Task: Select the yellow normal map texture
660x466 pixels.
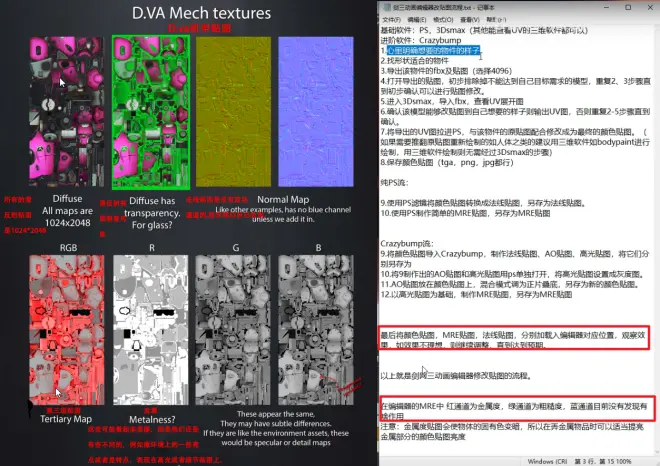Action: pos(233,112)
